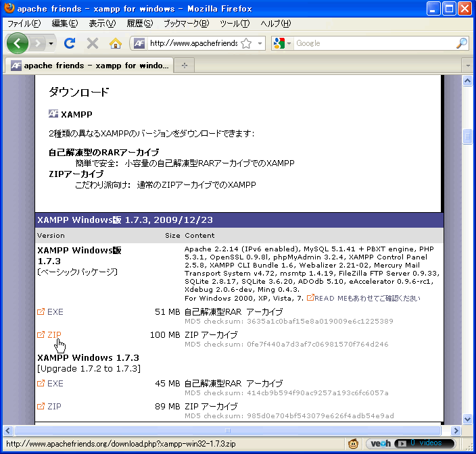
Task: Click the horizontal scrollbar right arrow
Action: [x=456, y=430]
